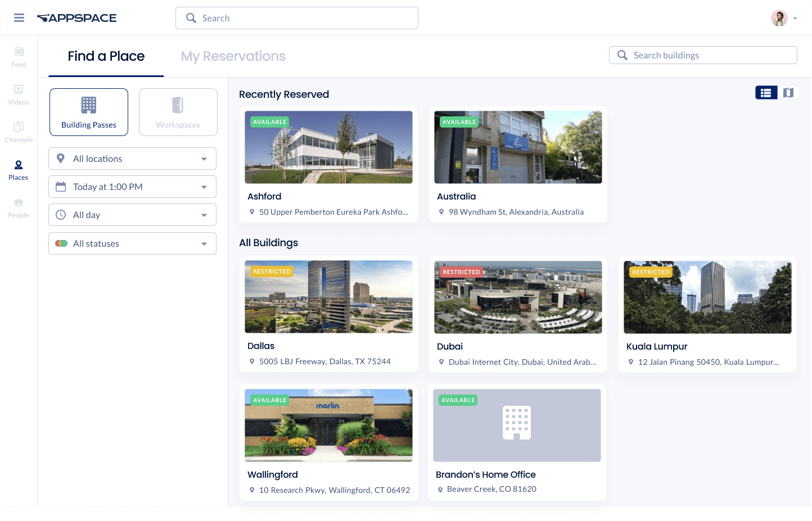Open the user profile avatar menu
This screenshot has width=812, height=521.
click(x=779, y=18)
